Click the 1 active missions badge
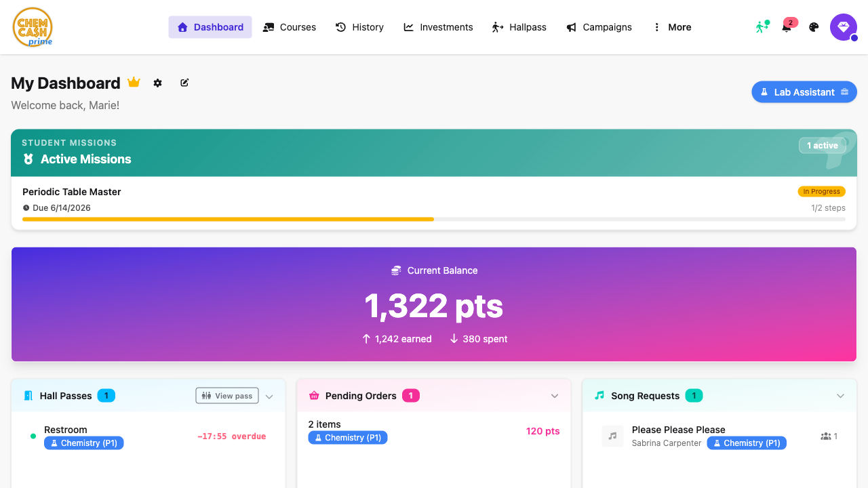This screenshot has width=868, height=488. pos(822,146)
